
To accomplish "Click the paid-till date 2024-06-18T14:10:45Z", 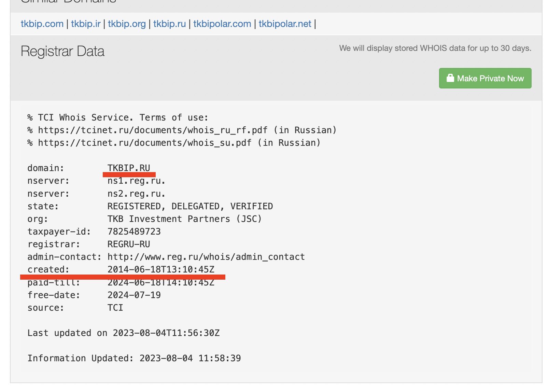I will pos(161,283).
